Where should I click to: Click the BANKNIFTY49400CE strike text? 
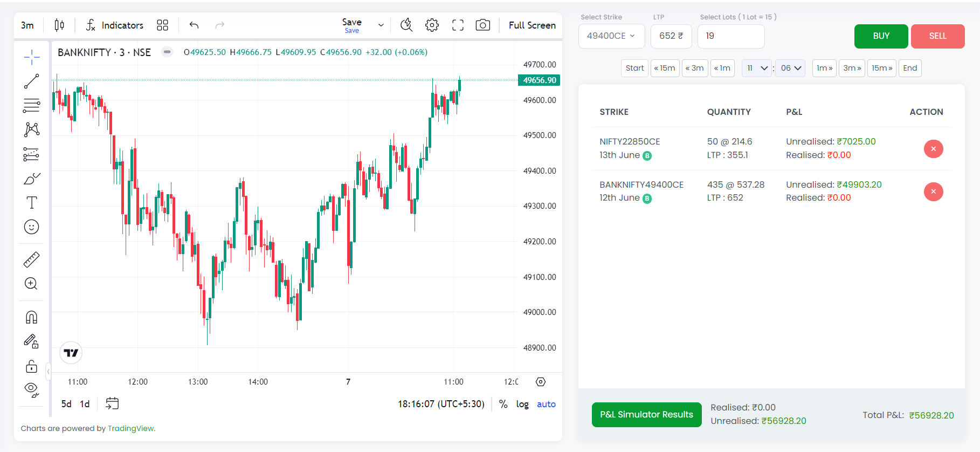click(x=641, y=184)
